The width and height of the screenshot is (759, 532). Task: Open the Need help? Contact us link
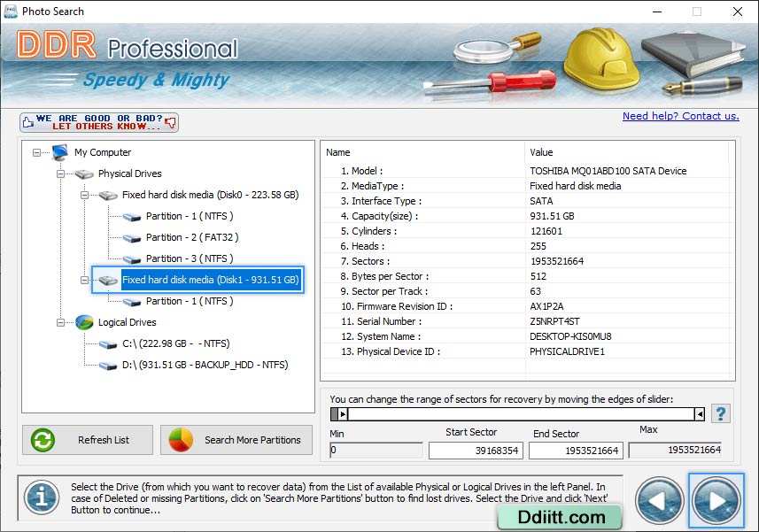pyautogui.click(x=680, y=116)
